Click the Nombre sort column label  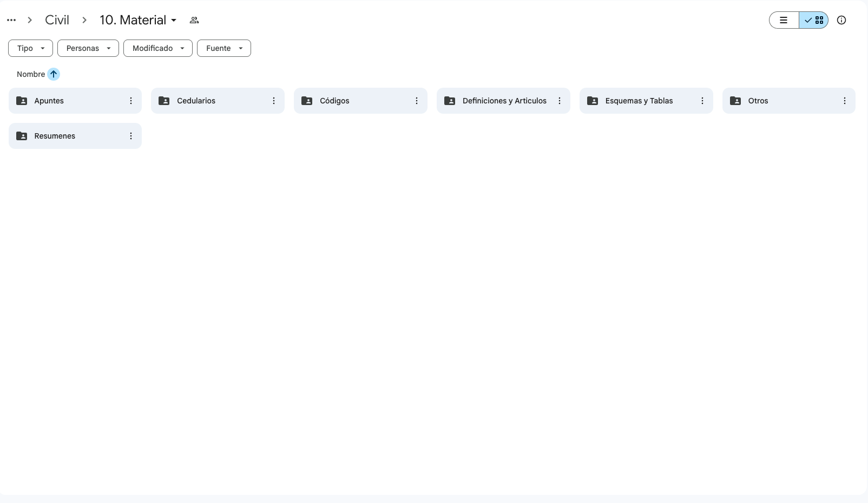point(31,74)
